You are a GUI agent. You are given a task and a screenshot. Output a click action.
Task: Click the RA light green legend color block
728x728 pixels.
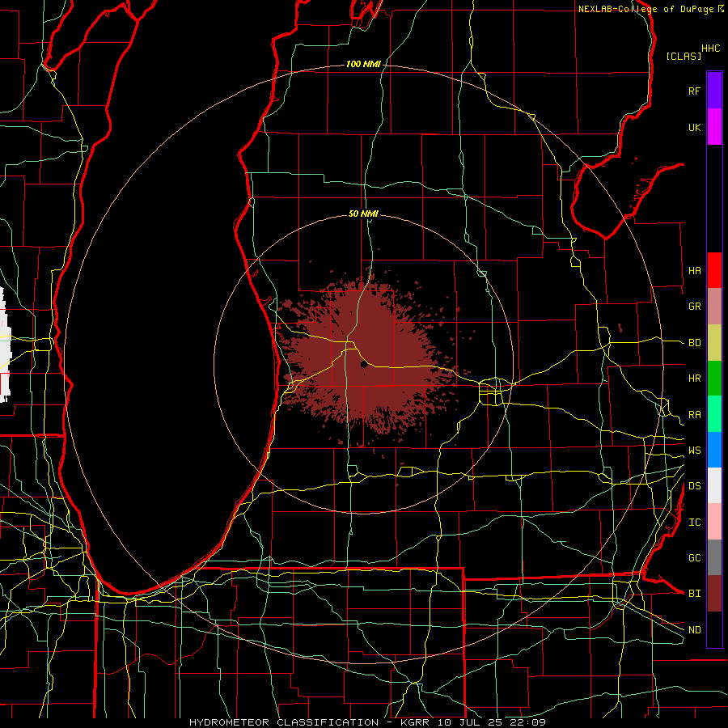tap(714, 414)
